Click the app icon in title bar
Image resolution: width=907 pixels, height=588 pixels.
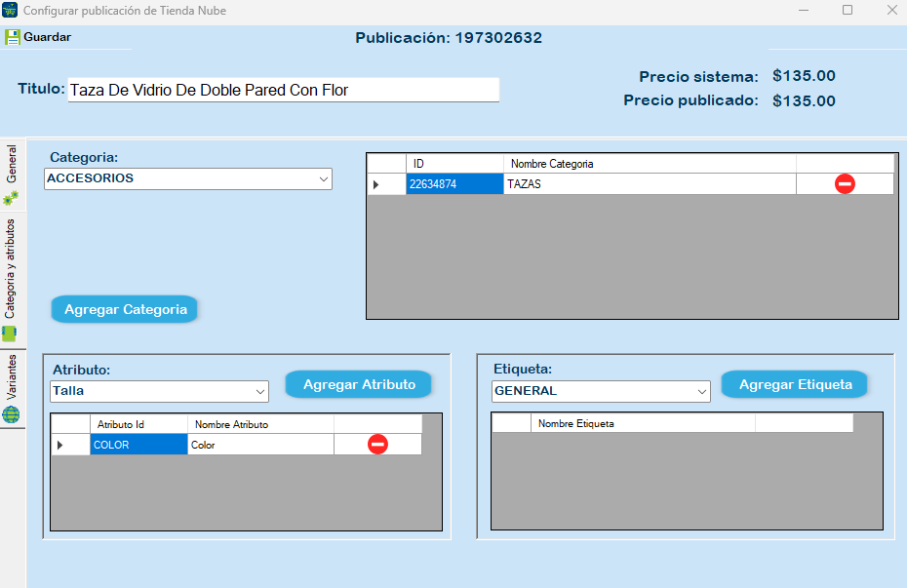coord(11,10)
